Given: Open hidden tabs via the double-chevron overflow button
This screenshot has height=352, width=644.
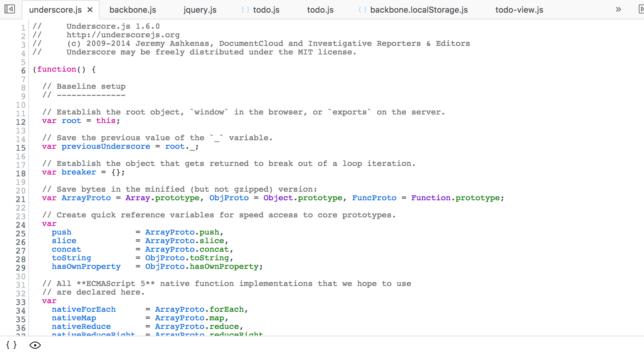Looking at the screenshot, I should click(x=618, y=10).
